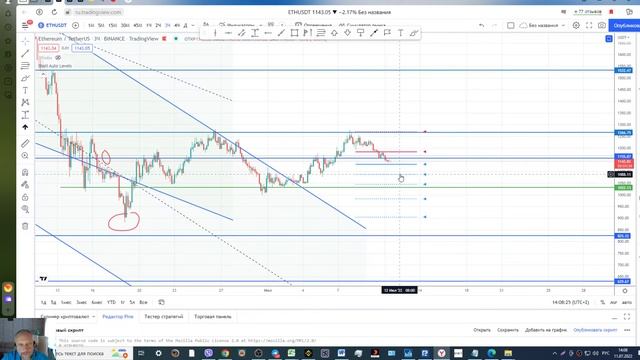The image size is (640, 360).
Task: Select the YTD date range
Action: tap(111, 302)
